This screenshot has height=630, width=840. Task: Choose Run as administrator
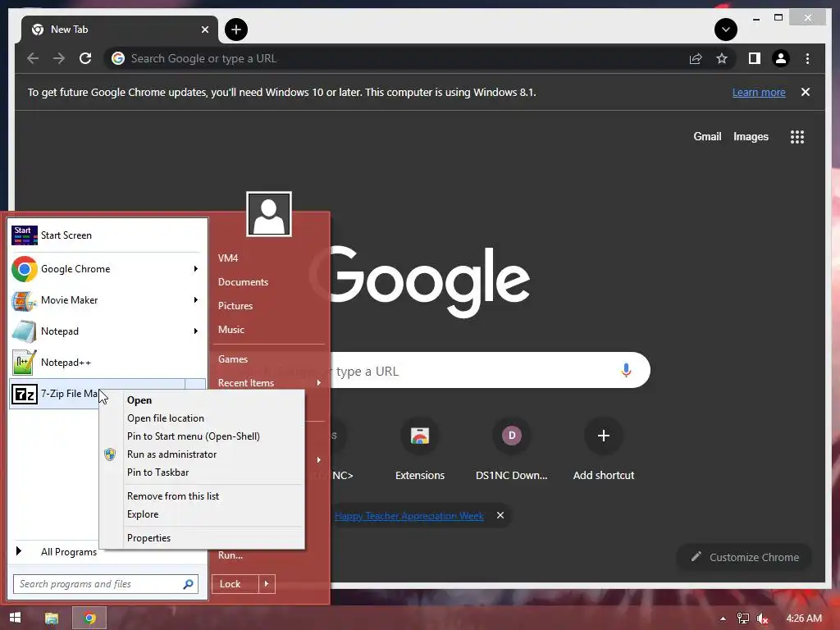[202, 454]
